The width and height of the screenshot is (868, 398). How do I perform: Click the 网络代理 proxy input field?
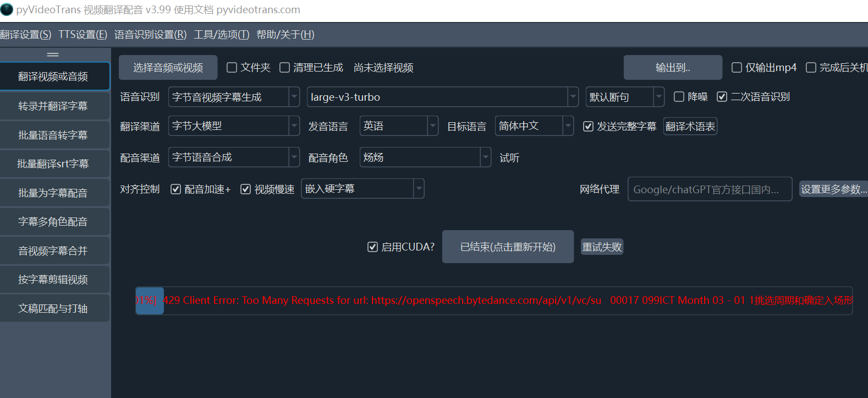(709, 189)
